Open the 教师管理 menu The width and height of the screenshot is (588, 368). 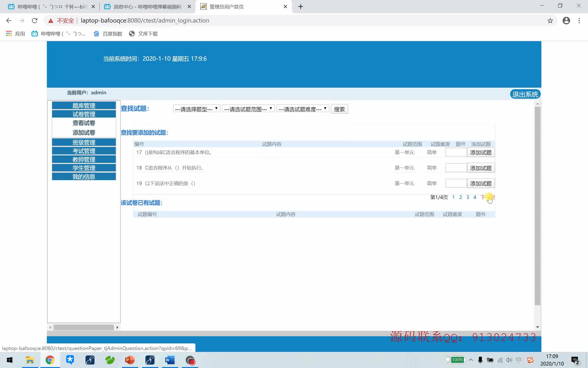point(84,159)
